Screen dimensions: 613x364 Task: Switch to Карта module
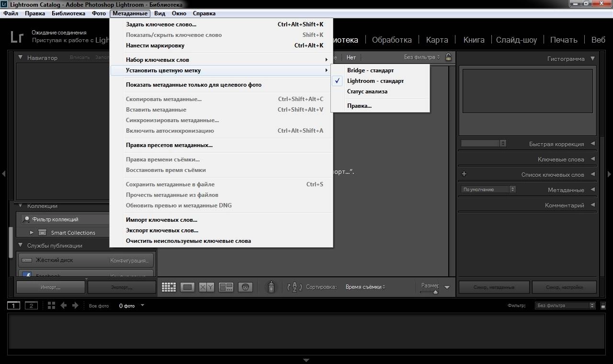coord(437,40)
